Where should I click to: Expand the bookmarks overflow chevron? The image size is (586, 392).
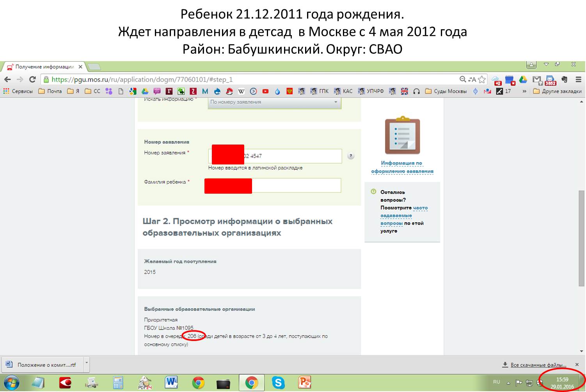click(524, 91)
